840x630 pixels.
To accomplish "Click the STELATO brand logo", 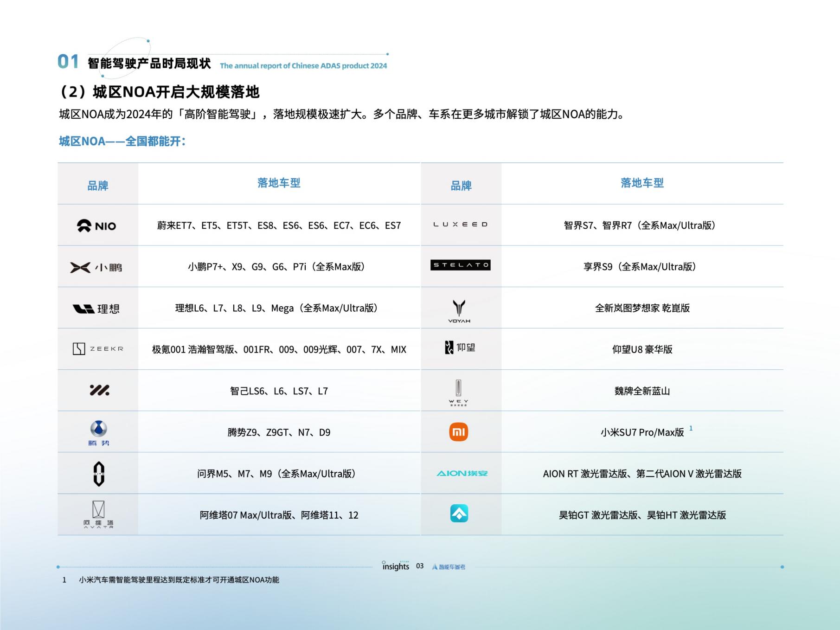I will pos(460,265).
